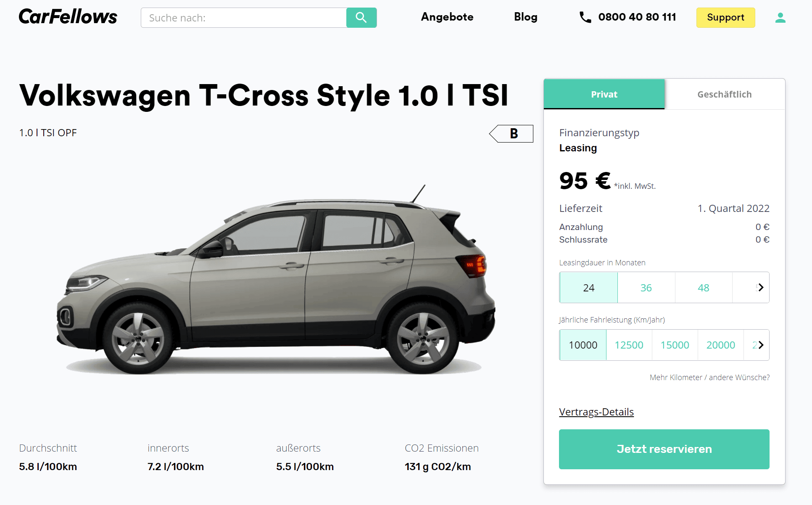Click the efficiency class B label
The width and height of the screenshot is (812, 505).
511,134
